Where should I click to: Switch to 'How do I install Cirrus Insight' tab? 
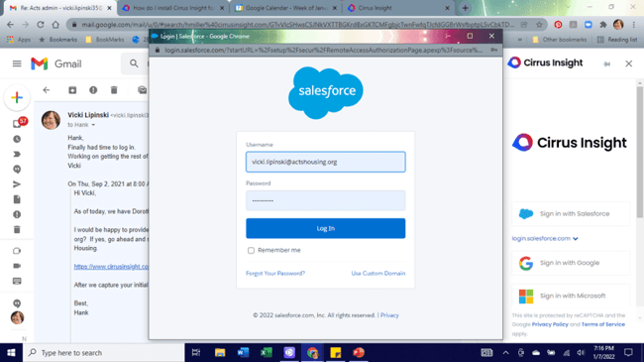tap(173, 8)
